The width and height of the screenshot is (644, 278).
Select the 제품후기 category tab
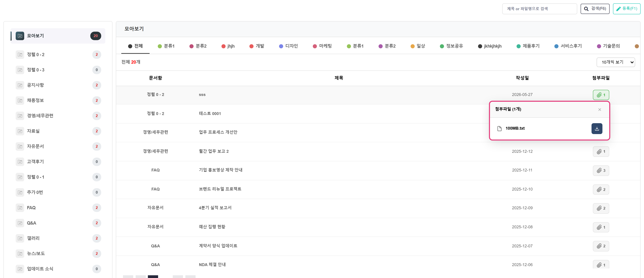528,46
